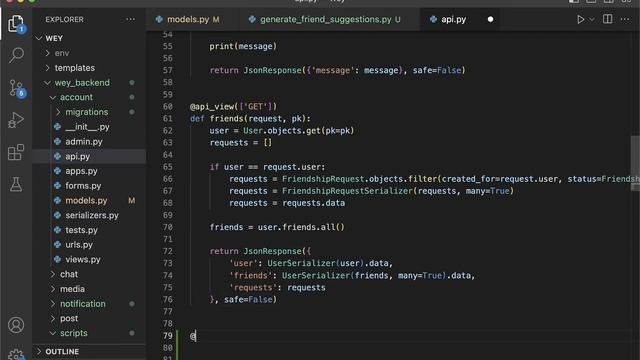Click "'requests': requests" on line 75

[x=277, y=287]
